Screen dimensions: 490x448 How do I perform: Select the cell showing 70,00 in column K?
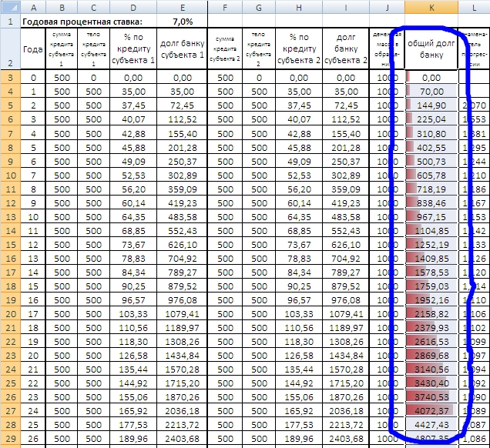[x=431, y=91]
